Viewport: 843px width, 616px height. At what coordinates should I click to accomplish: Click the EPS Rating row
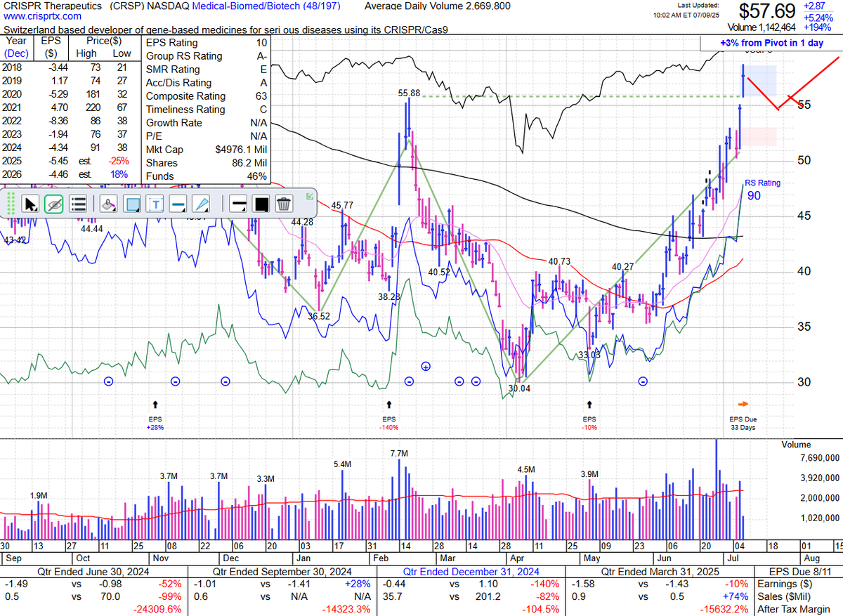tap(207, 43)
